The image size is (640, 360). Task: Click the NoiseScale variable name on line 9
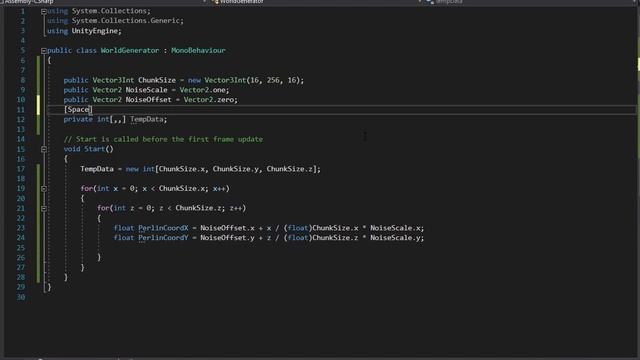point(147,90)
